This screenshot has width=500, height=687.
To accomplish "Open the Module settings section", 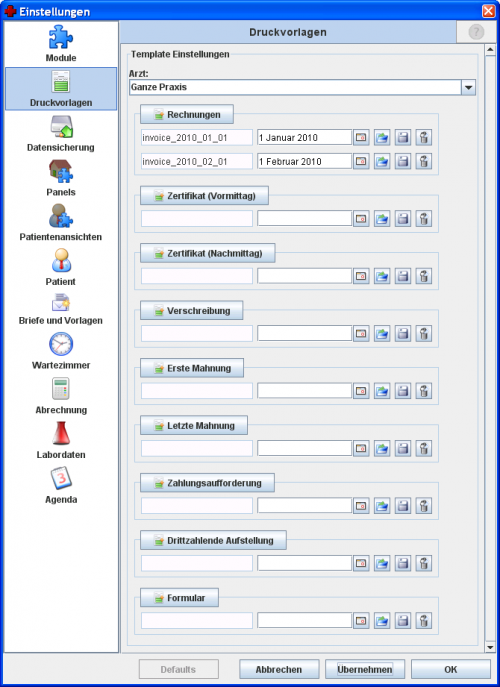I will [x=61, y=43].
